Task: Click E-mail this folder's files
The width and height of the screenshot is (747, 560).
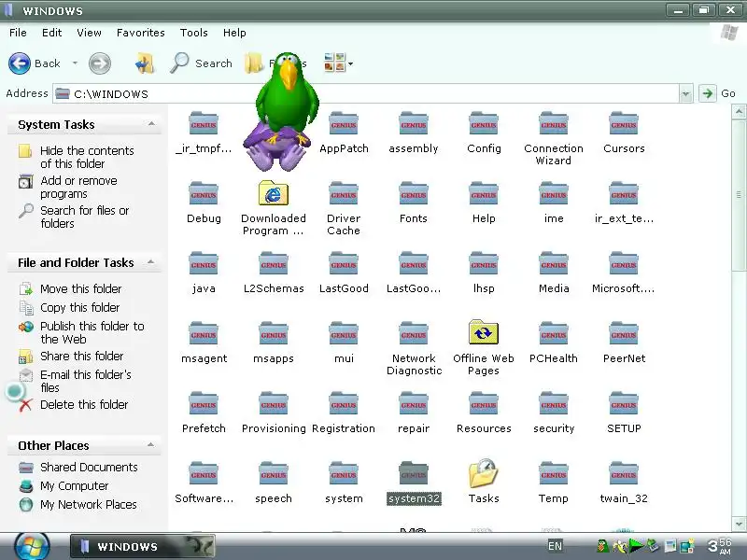Action: (x=85, y=381)
